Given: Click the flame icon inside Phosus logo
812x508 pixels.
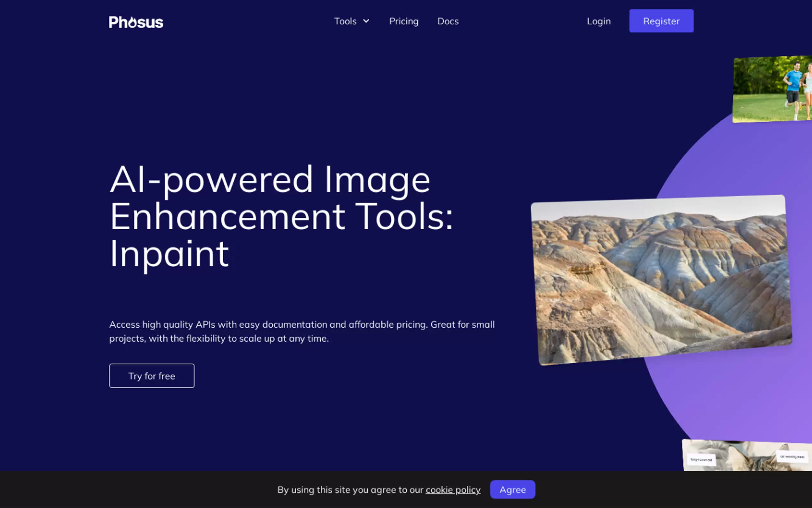Looking at the screenshot, I should [133, 22].
